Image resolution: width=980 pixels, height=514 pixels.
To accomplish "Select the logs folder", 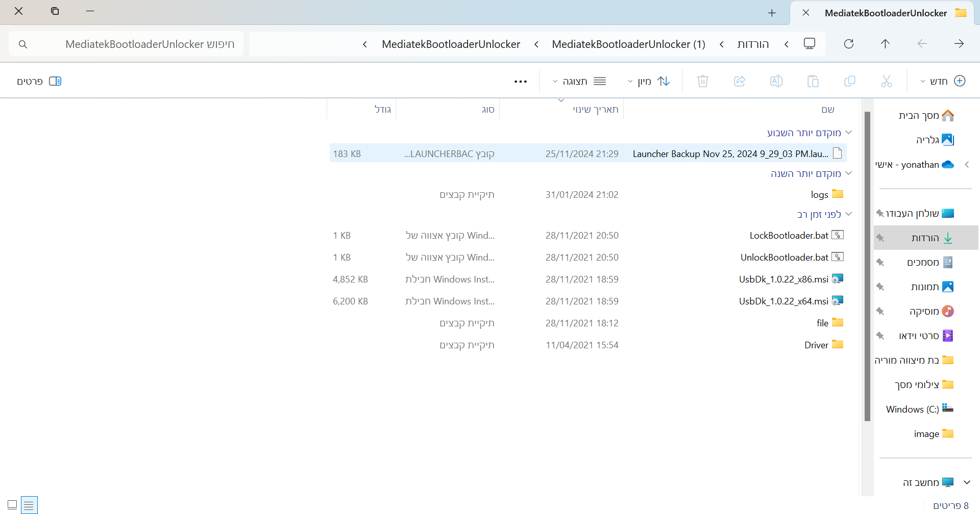I will (x=588, y=194).
